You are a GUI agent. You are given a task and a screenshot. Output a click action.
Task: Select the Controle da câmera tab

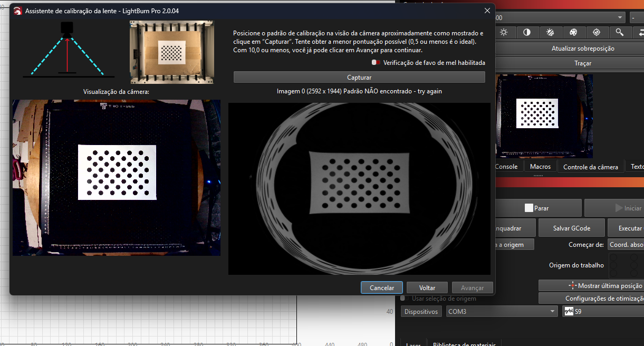pyautogui.click(x=590, y=167)
